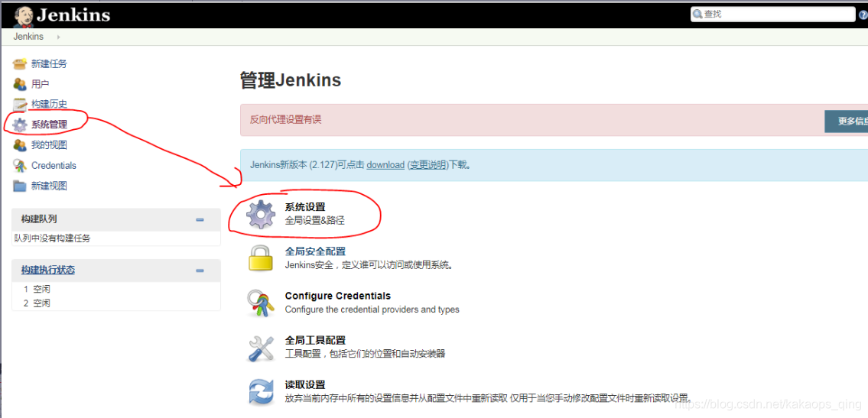Open the 新建视图 folder icon
868x418 pixels.
20,186
